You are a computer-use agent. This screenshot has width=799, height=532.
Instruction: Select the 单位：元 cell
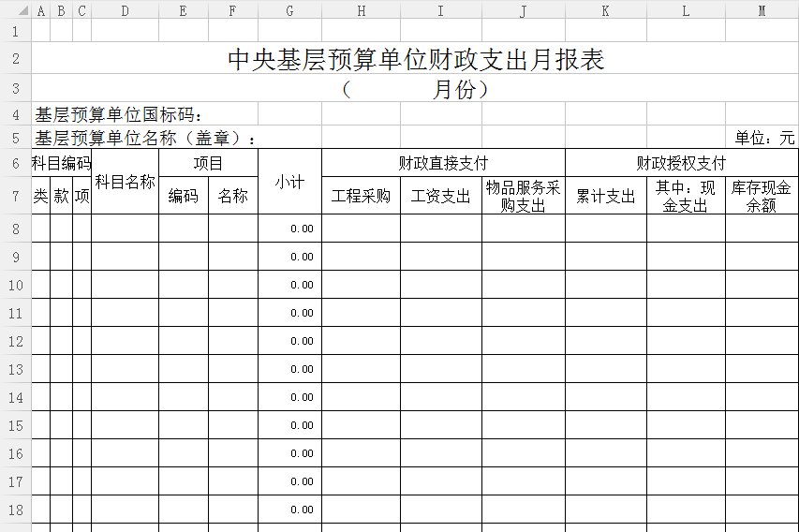(x=763, y=138)
